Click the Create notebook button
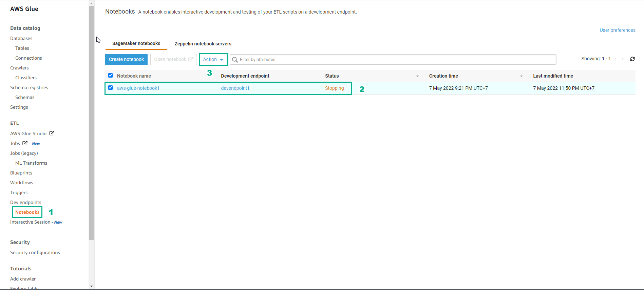The image size is (644, 290). tap(126, 59)
